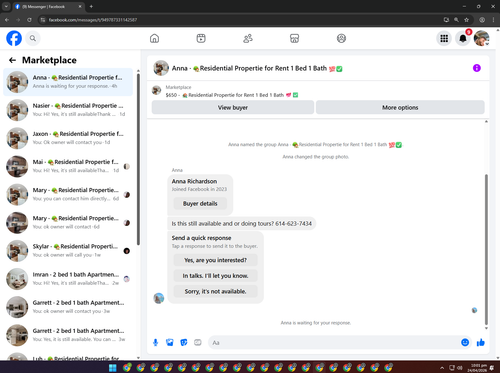
Task: Click the conversation list scrollbar
Action: pos(138,160)
